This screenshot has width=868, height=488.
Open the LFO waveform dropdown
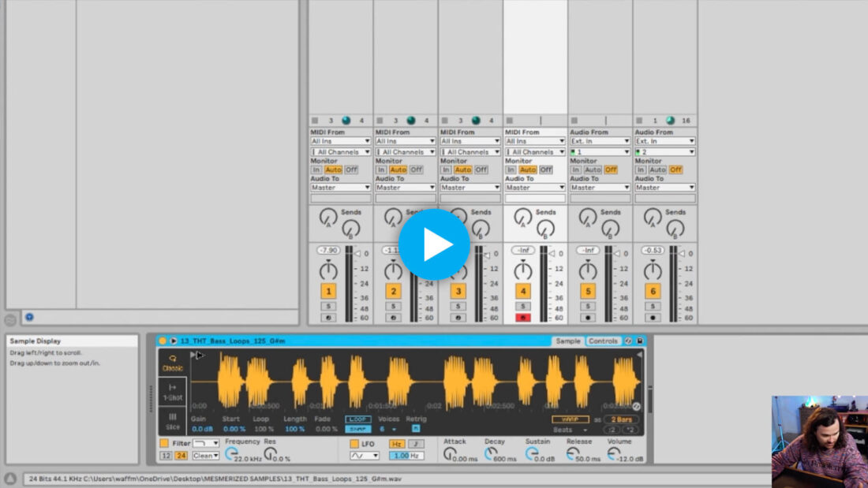tap(365, 456)
